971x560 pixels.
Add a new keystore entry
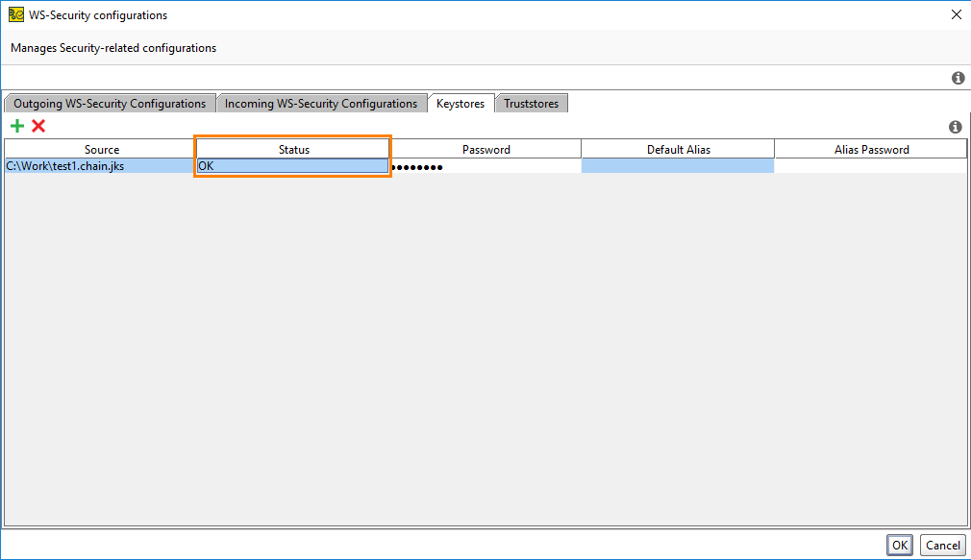16,126
